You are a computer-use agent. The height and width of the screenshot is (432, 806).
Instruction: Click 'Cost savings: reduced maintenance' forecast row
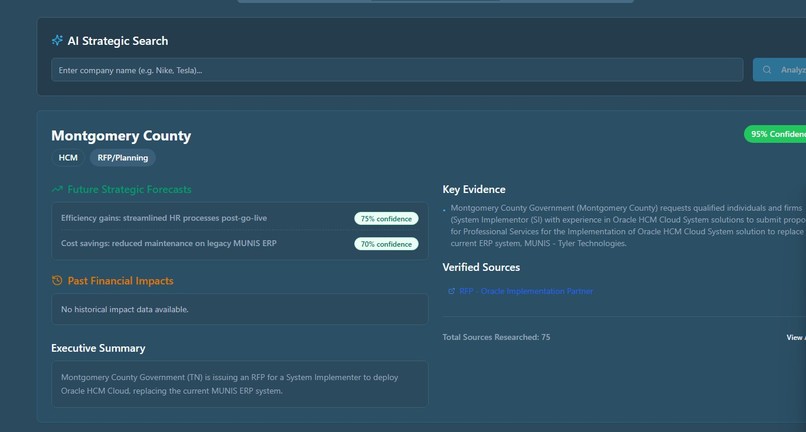[x=240, y=243]
